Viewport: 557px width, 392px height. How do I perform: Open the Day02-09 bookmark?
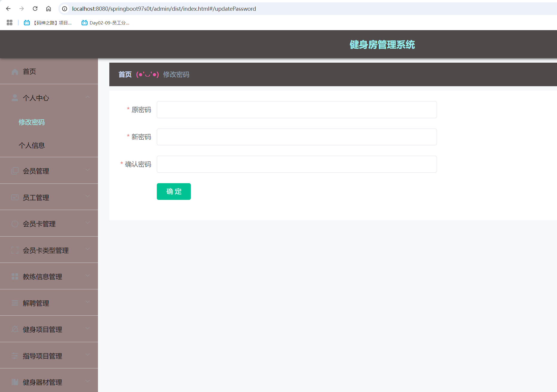(x=106, y=23)
